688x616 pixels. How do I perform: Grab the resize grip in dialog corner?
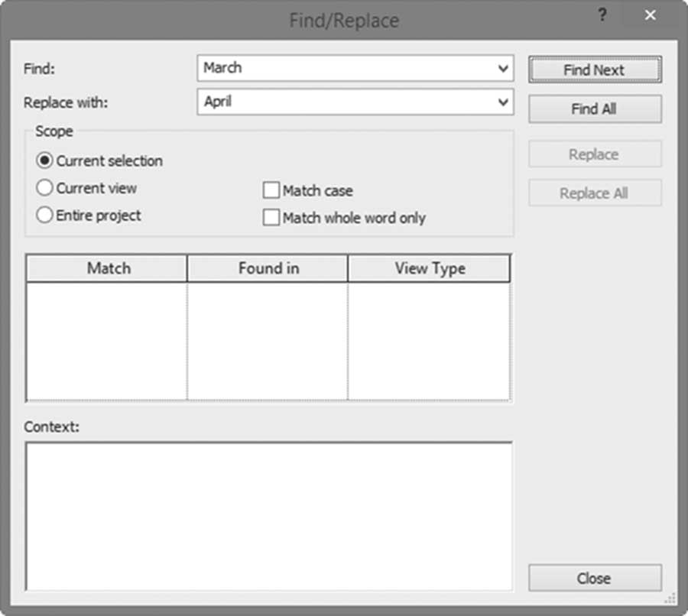click(670, 598)
